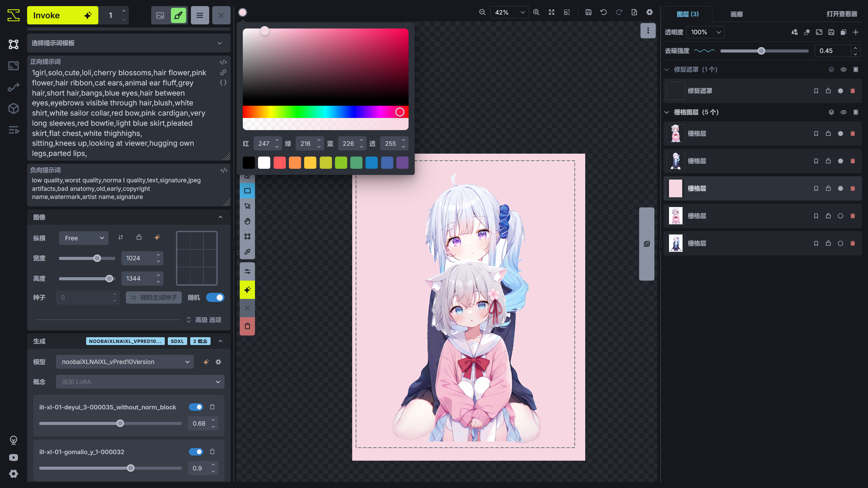This screenshot has height=488, width=868.
Task: Select the Hand pan tool
Action: click(x=247, y=221)
